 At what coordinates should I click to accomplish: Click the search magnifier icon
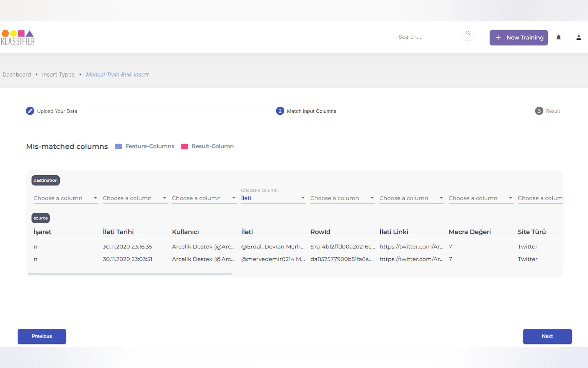tap(468, 33)
